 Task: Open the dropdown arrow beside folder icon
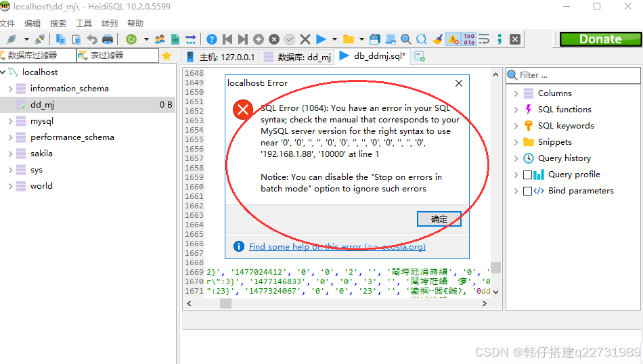(361, 39)
